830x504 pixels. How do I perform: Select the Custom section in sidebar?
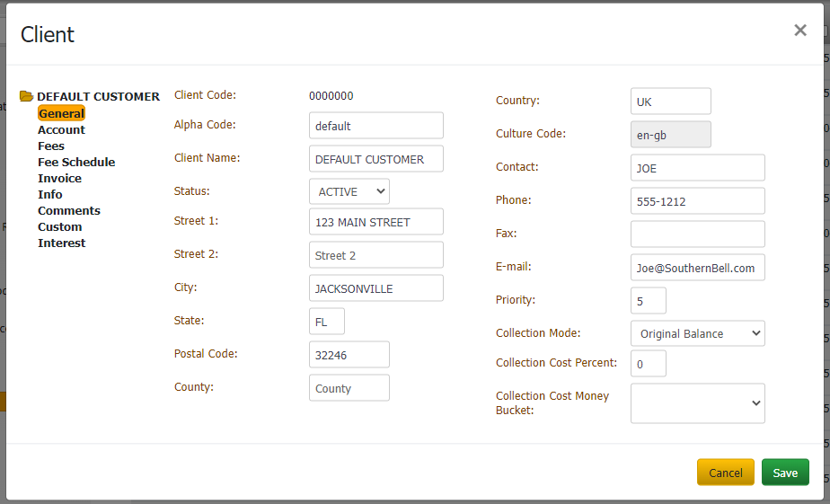point(60,226)
